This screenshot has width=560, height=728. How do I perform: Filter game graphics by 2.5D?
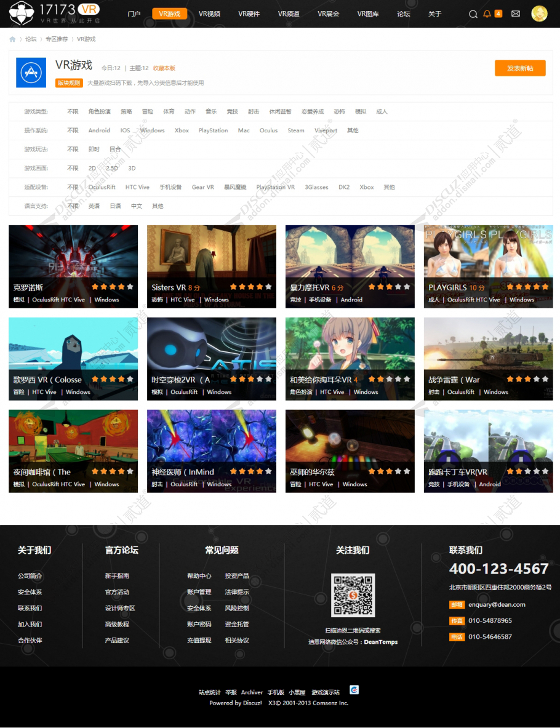click(x=112, y=168)
